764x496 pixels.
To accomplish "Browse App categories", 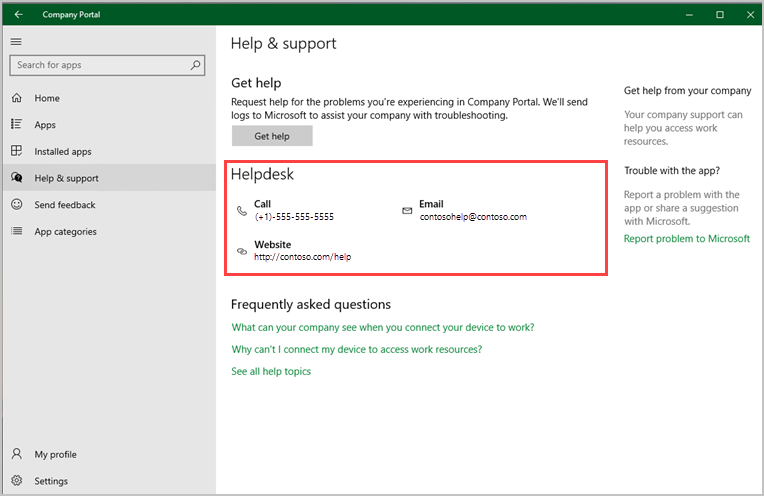I will click(109, 231).
